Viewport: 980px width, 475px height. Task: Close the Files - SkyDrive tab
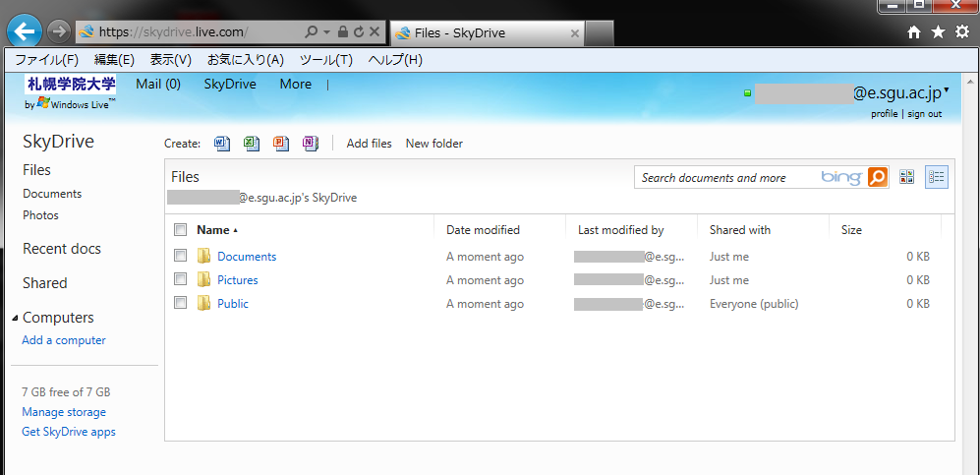[x=575, y=33]
